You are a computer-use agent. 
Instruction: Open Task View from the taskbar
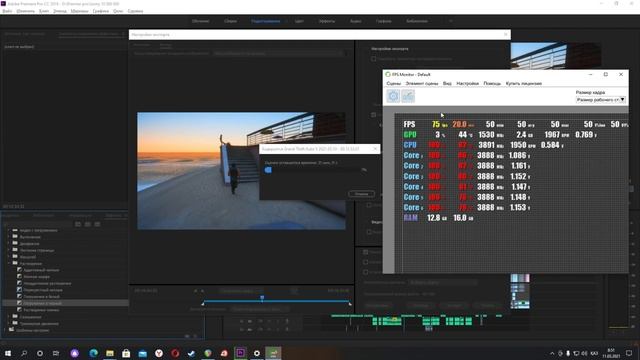56,353
